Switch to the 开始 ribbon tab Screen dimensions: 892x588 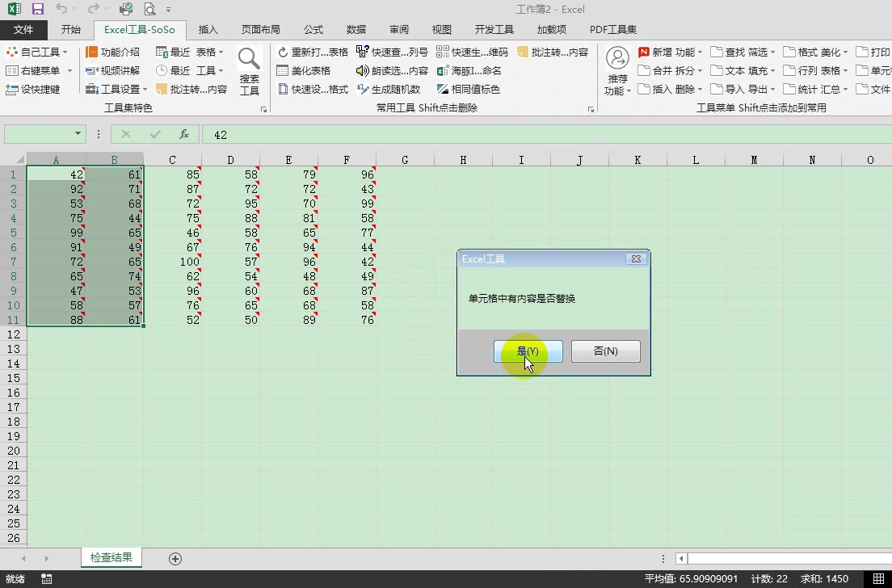[x=70, y=29]
